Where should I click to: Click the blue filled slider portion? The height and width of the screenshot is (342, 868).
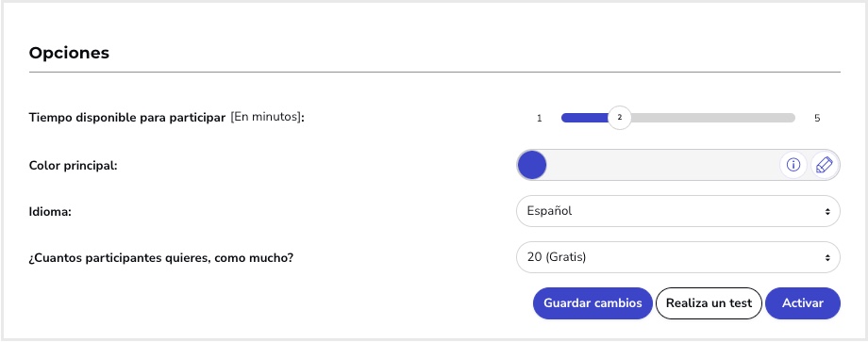585,118
